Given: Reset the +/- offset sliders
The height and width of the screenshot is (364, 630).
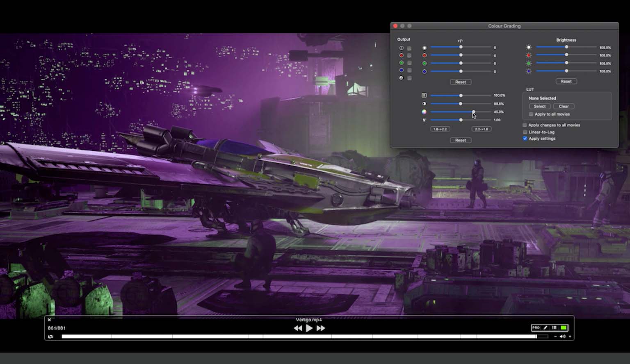Looking at the screenshot, I should click(x=461, y=82).
